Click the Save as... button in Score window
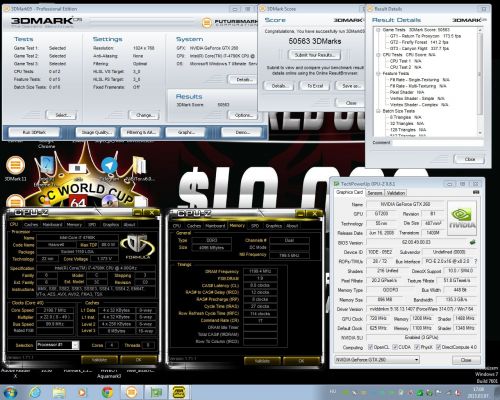 [x=349, y=86]
